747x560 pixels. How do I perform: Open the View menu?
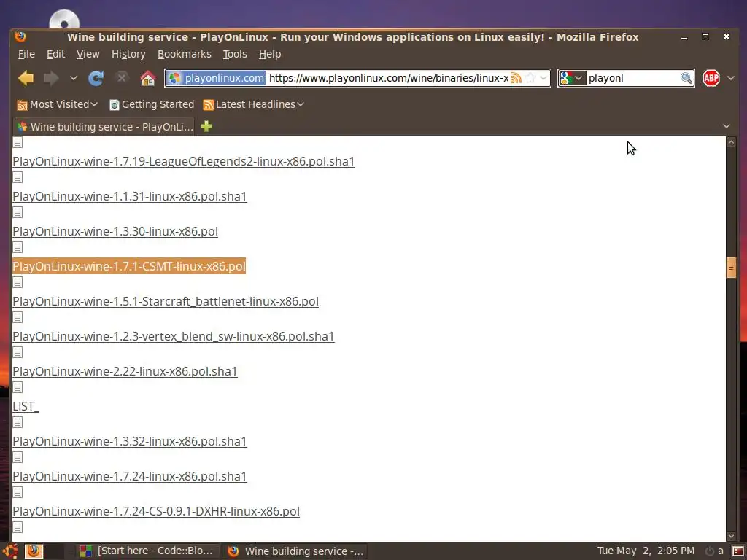(x=88, y=54)
